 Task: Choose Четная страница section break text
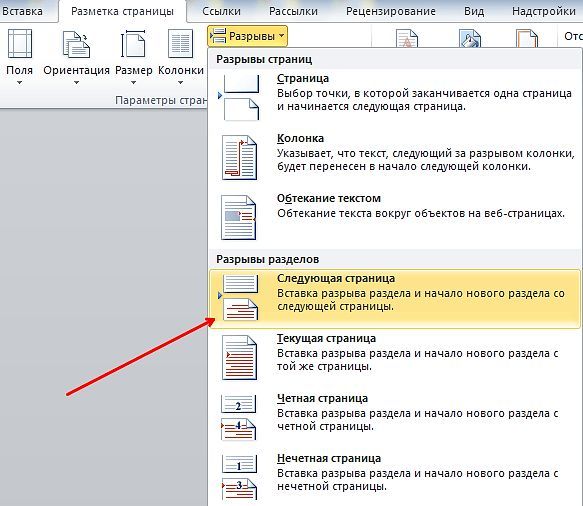322,398
